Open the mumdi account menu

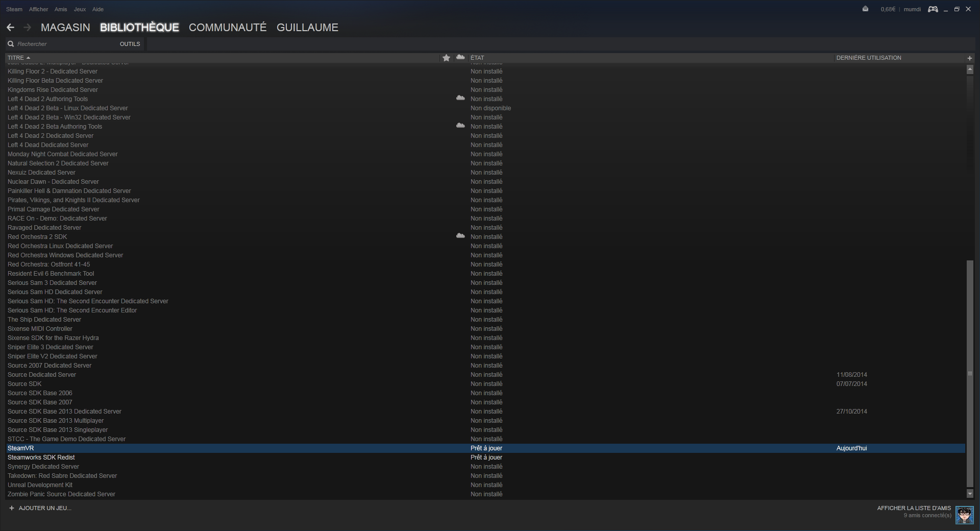(x=912, y=9)
